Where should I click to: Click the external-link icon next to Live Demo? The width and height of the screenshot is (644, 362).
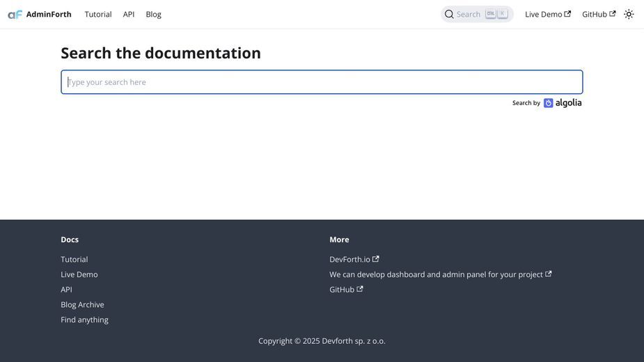[x=567, y=14]
